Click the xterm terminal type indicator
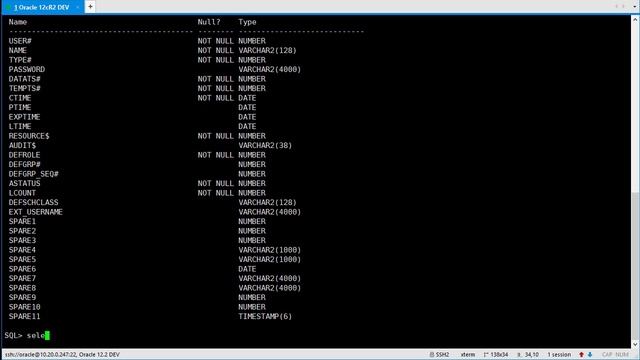This screenshot has width=640, height=360. tap(468, 355)
